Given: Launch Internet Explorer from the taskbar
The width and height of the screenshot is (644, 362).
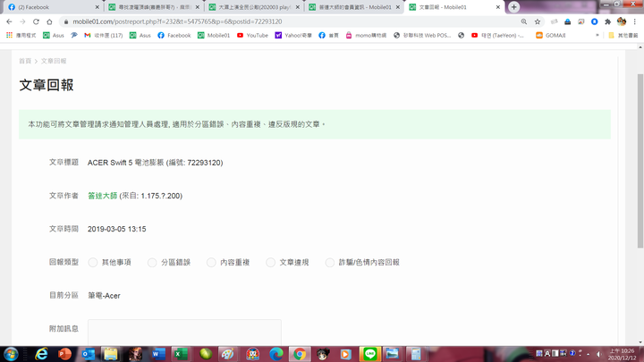Looking at the screenshot, I should (41, 354).
